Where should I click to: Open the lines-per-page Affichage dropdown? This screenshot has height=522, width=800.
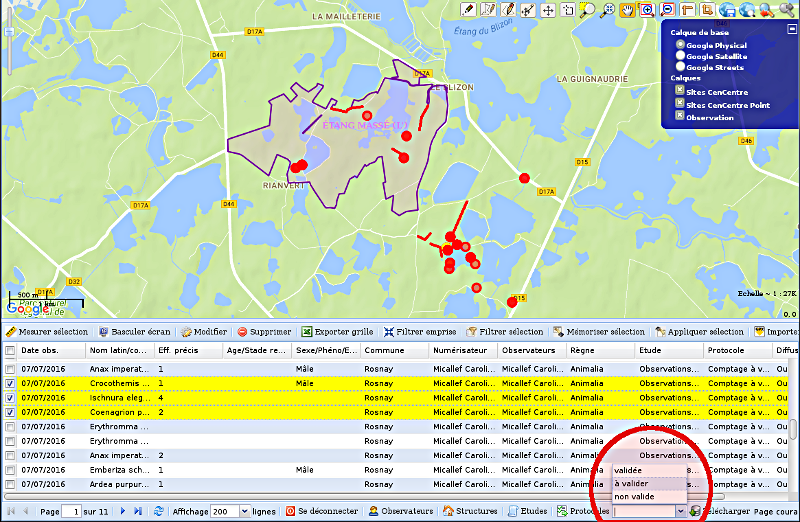[x=243, y=511]
